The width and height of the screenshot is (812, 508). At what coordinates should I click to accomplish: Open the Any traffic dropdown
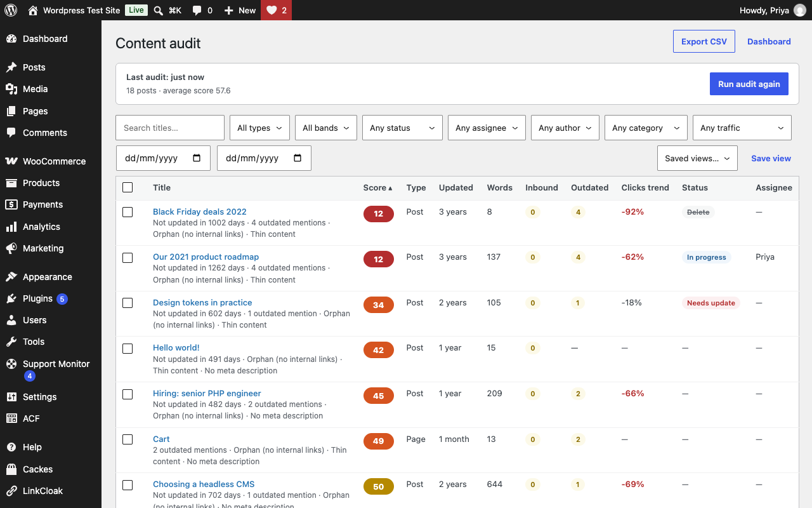coord(742,128)
